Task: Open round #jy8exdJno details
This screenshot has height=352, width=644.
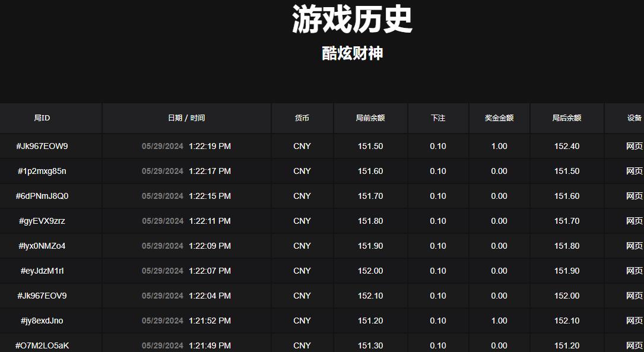Action: pos(42,321)
